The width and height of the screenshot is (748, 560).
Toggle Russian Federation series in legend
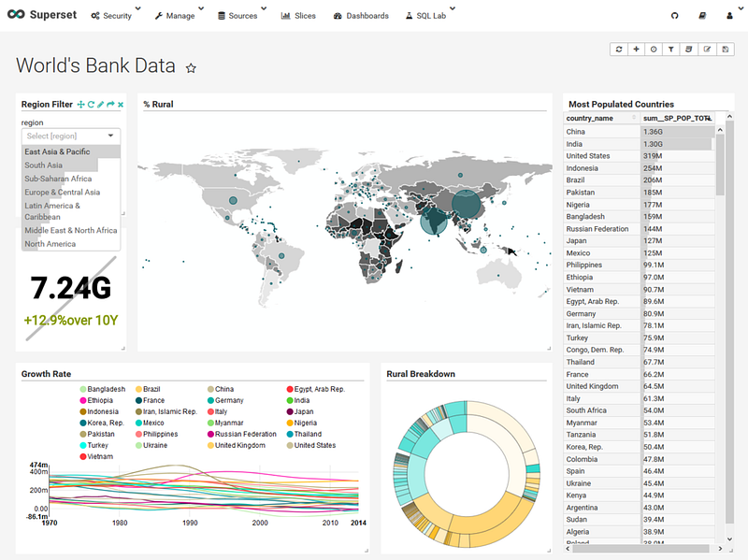(x=242, y=434)
